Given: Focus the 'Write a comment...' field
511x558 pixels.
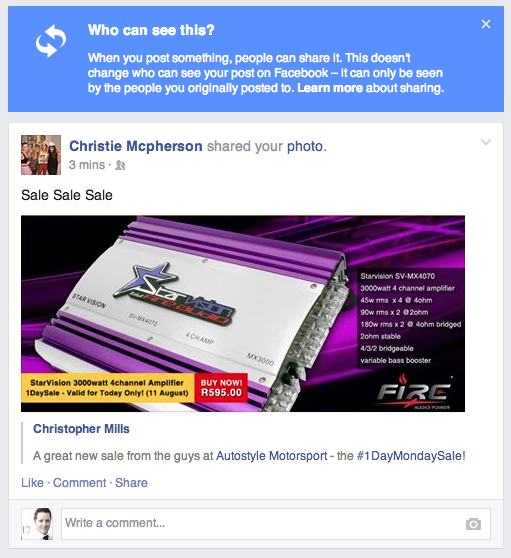Looking at the screenshot, I should [276, 524].
